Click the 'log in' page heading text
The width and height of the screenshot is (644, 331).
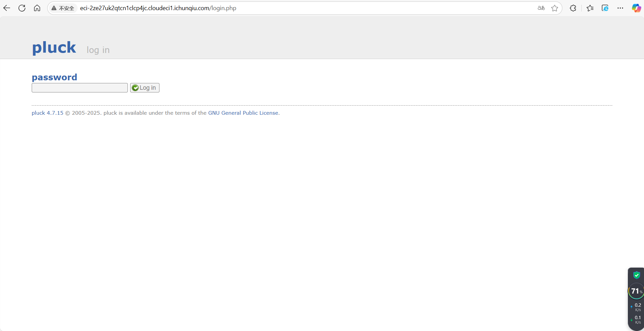[98, 50]
